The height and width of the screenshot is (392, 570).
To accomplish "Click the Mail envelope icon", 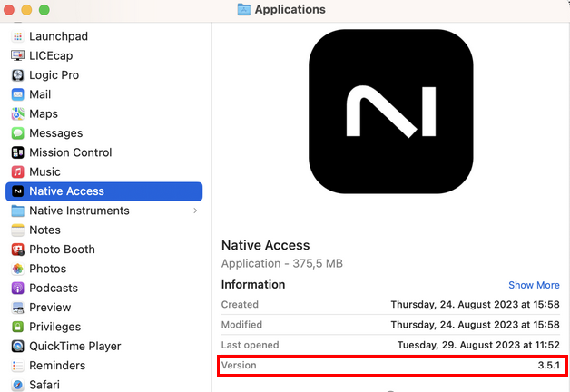I will coord(17,94).
